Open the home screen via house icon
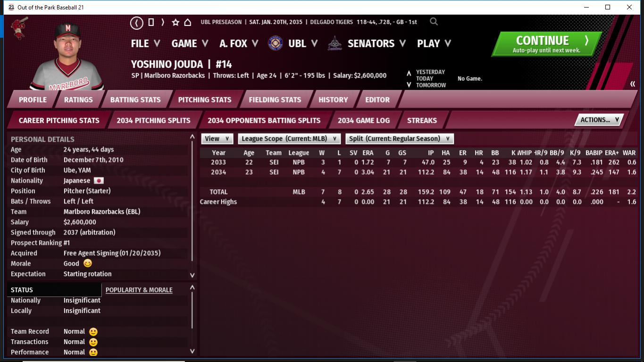Image resolution: width=644 pixels, height=362 pixels. [187, 22]
